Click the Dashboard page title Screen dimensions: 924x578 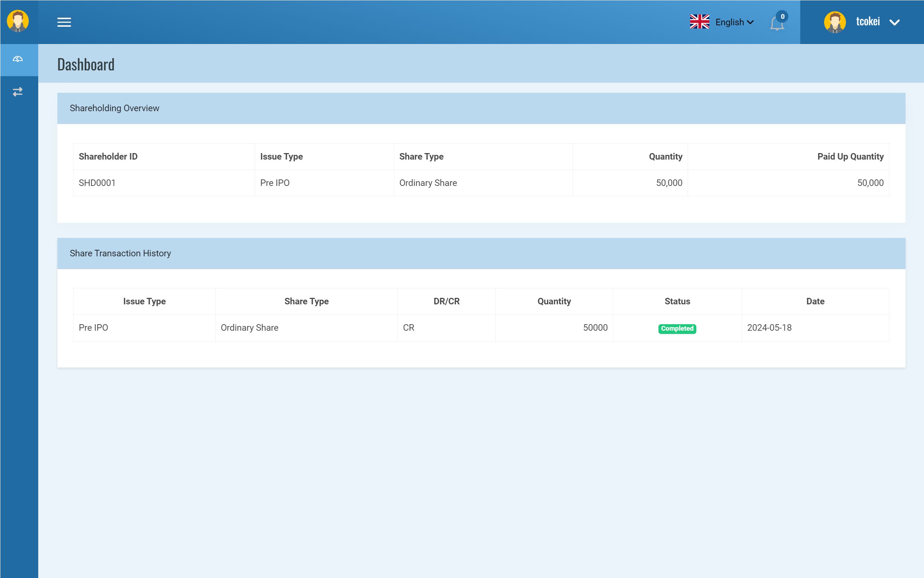coord(86,64)
